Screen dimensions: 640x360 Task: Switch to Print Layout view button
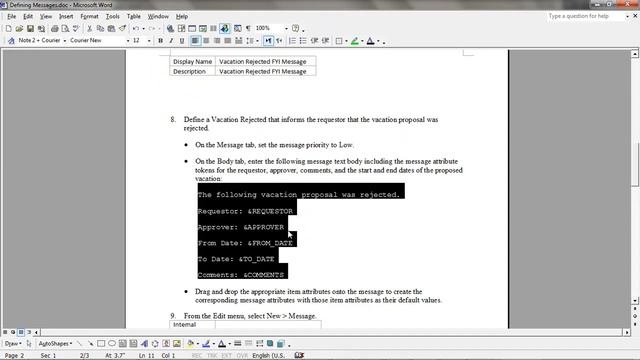point(21,332)
